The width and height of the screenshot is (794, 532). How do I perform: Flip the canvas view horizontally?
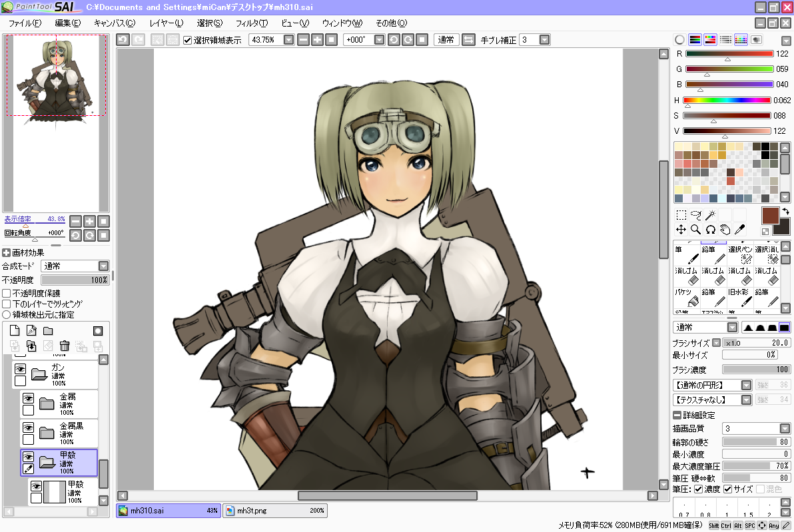coord(469,39)
